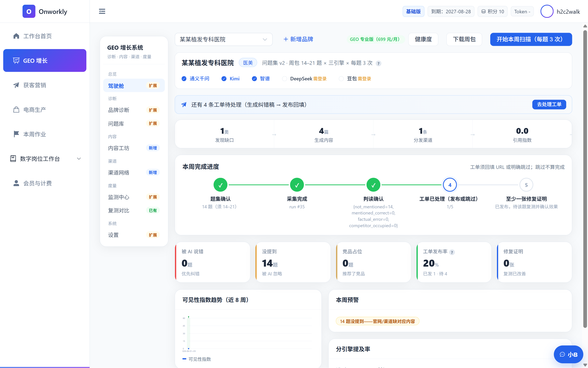Enable the 豆包 engine checkbox

341,79
